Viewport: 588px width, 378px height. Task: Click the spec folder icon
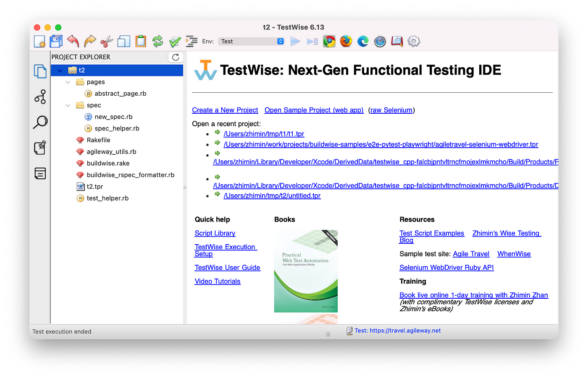[x=80, y=105]
